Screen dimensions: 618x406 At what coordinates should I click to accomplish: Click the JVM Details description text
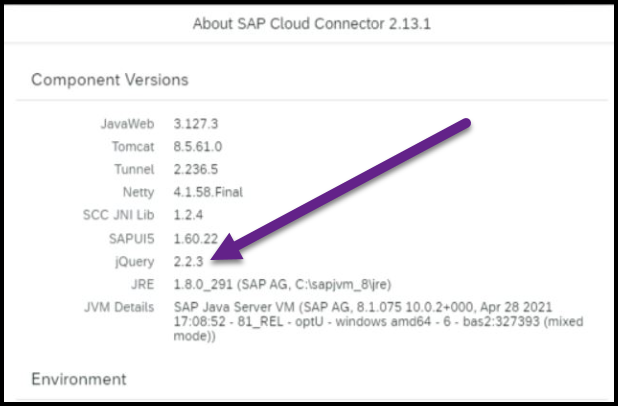378,322
